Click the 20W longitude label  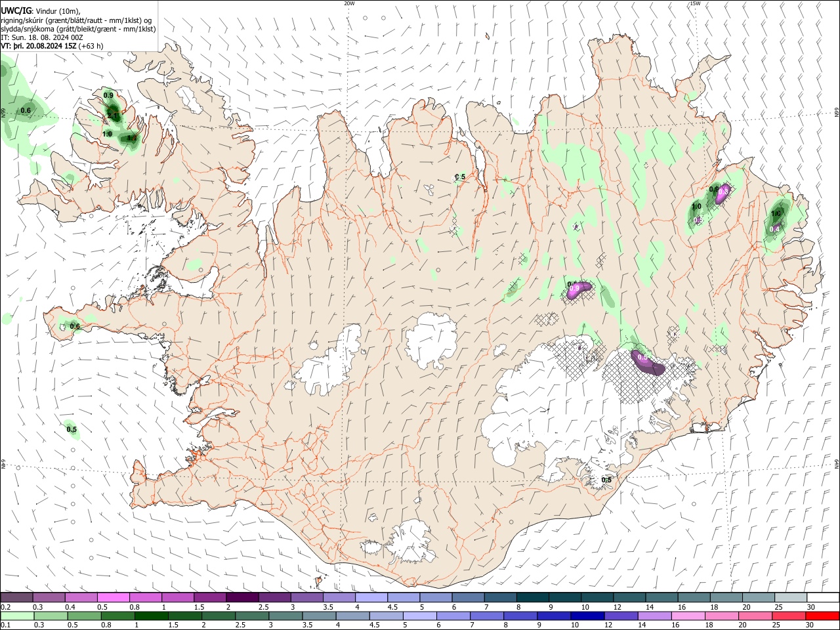point(349,3)
